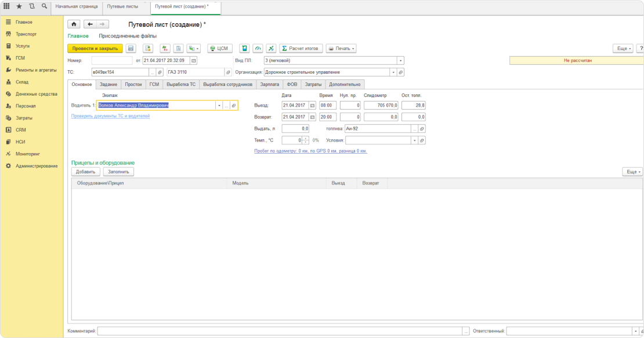Click the ellipsis button for fuel Аи-92
The image size is (644, 338).
[x=414, y=128]
